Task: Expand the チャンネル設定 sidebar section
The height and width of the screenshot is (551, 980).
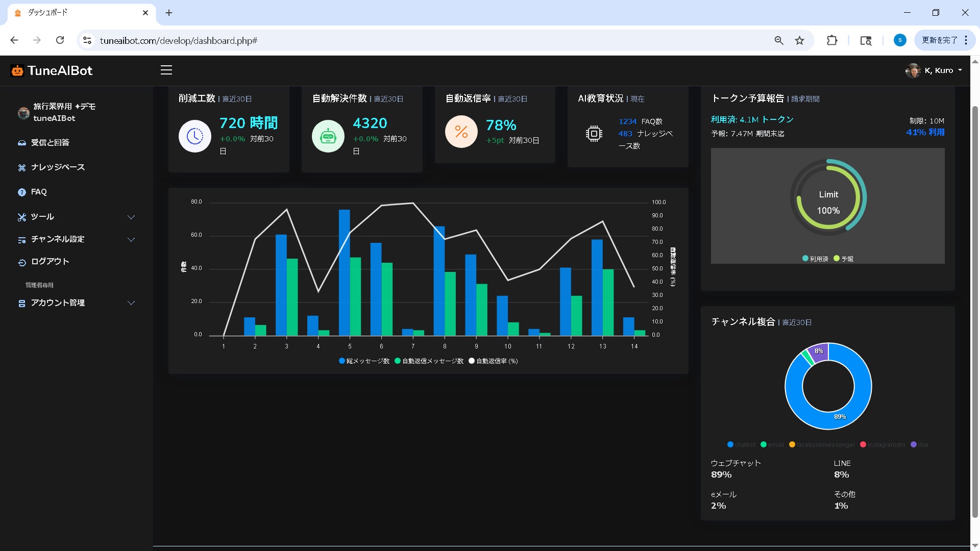Action: pyautogui.click(x=76, y=239)
